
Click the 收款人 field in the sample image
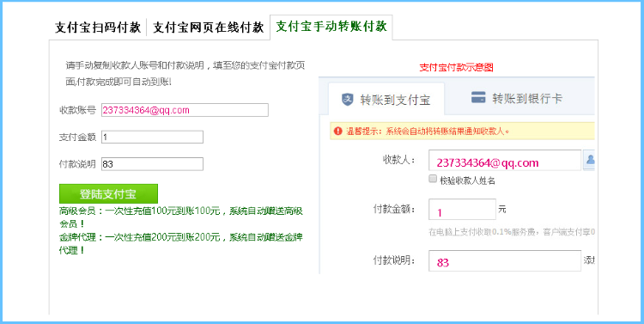coord(505,160)
